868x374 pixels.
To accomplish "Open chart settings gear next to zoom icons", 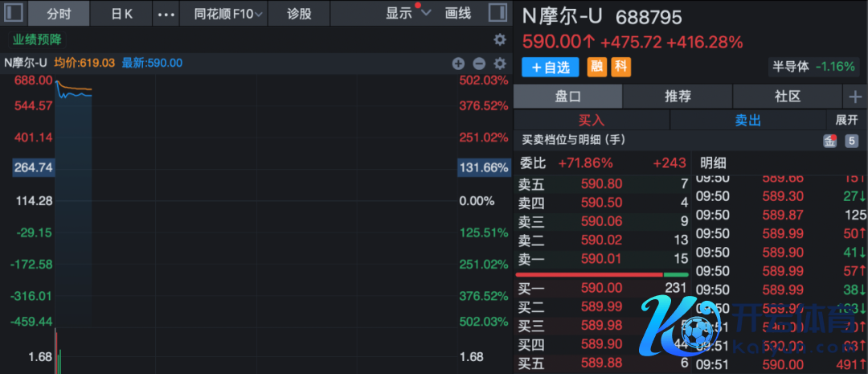I will [x=499, y=64].
